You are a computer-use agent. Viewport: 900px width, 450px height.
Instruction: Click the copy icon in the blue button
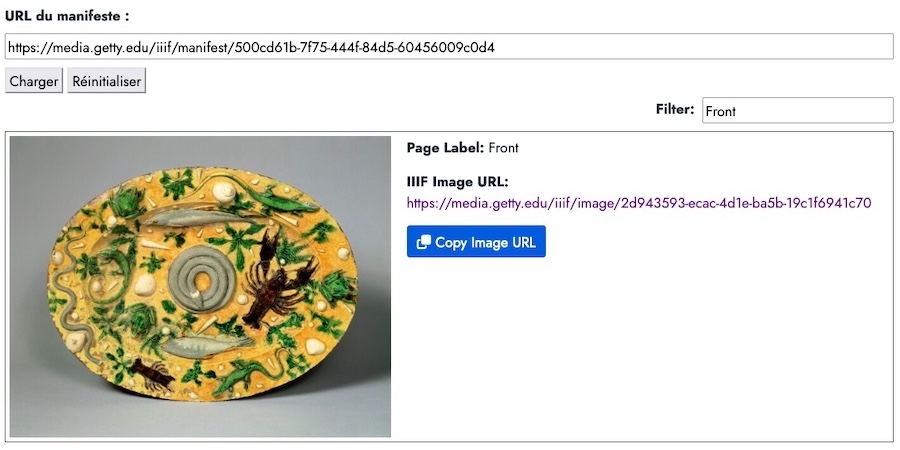coord(423,242)
